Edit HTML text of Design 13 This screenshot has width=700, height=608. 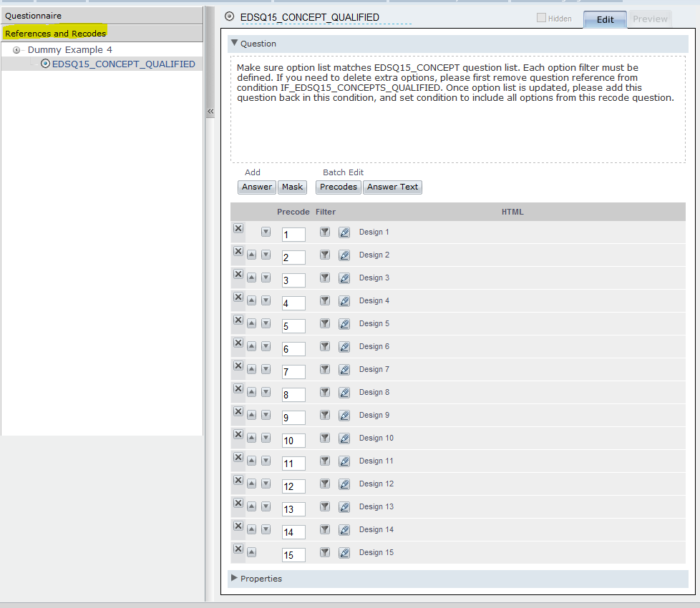point(344,507)
